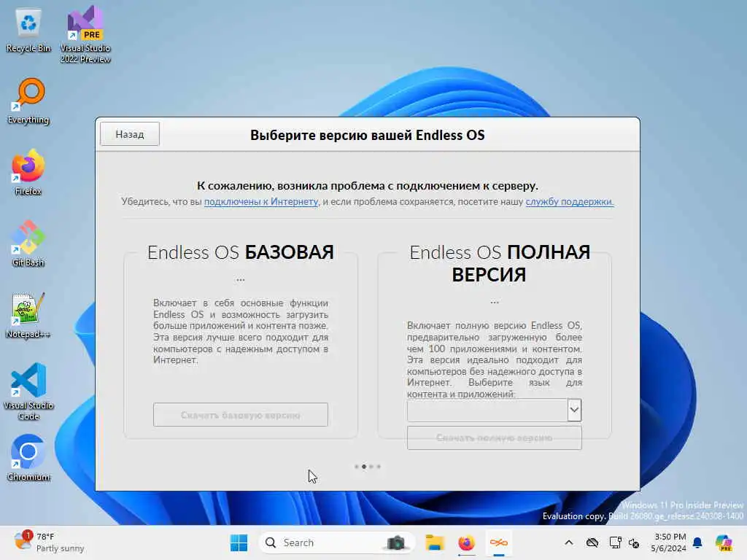Image resolution: width=747 pixels, height=560 pixels.
Task: Open the службу поддержки support link
Action: [x=569, y=201]
